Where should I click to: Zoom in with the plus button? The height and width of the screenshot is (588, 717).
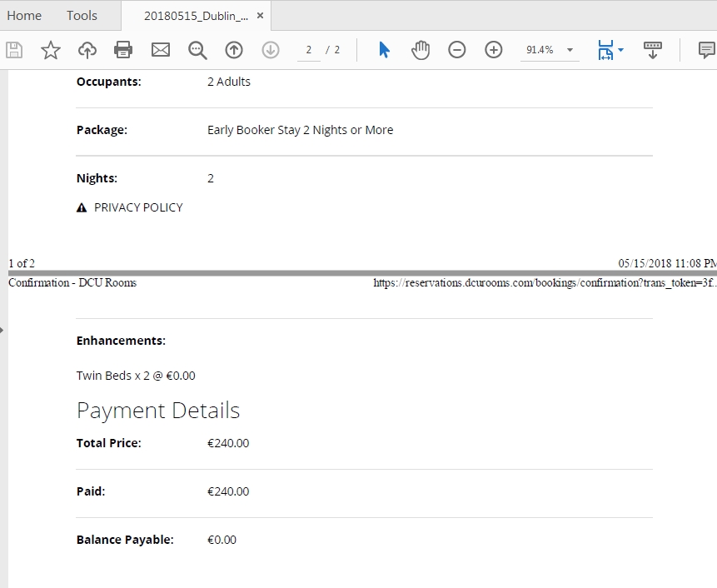493,50
